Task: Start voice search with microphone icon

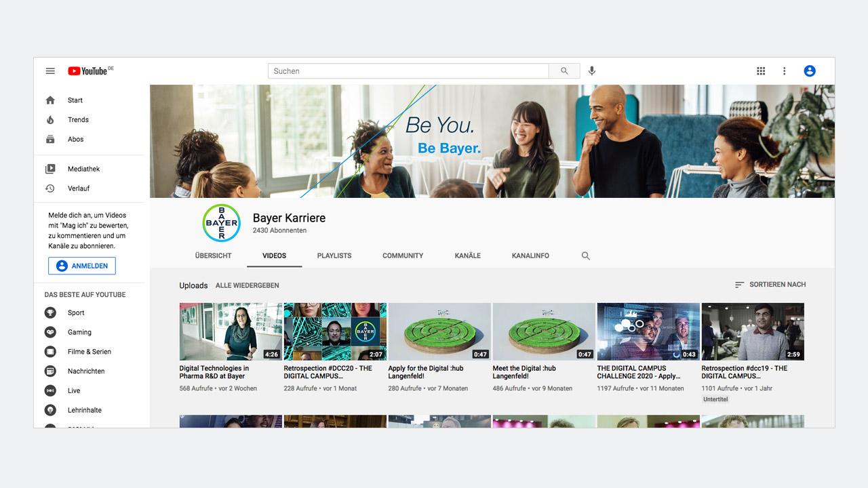Action: click(x=592, y=71)
